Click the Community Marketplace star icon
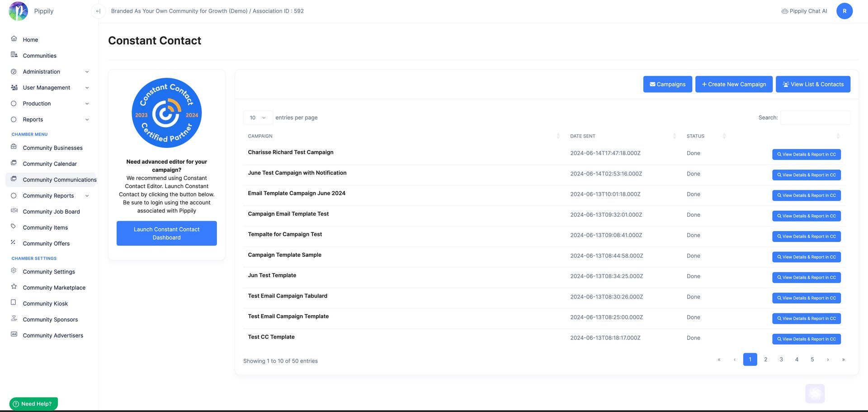 click(x=14, y=287)
